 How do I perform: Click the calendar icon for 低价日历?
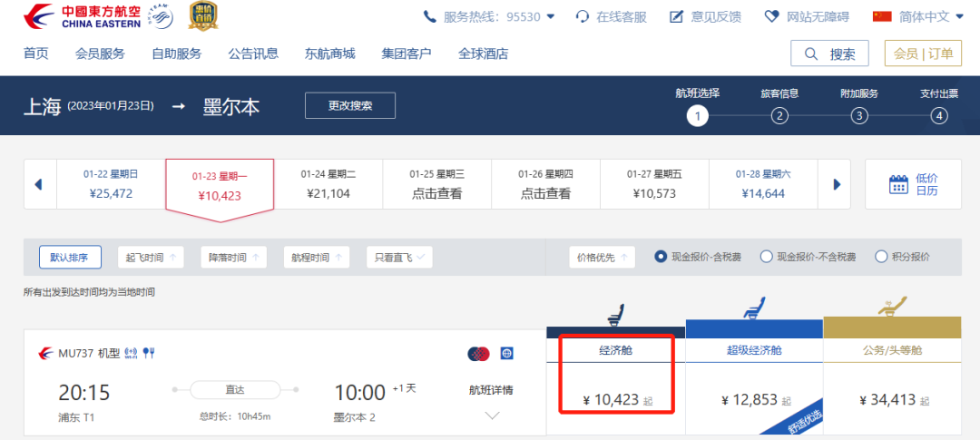click(x=898, y=184)
